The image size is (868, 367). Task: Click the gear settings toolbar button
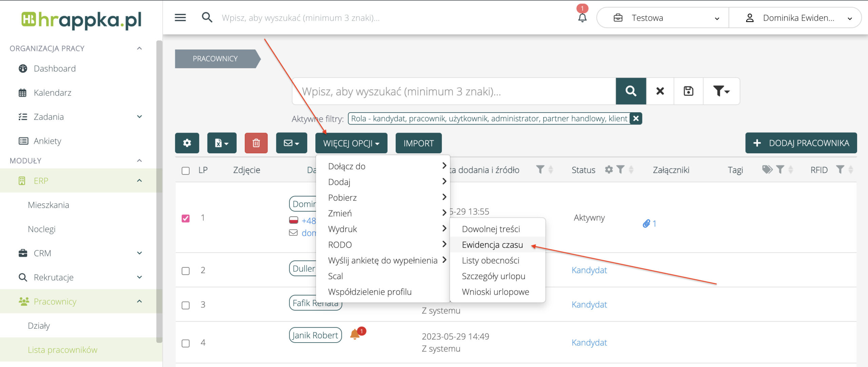coord(187,143)
